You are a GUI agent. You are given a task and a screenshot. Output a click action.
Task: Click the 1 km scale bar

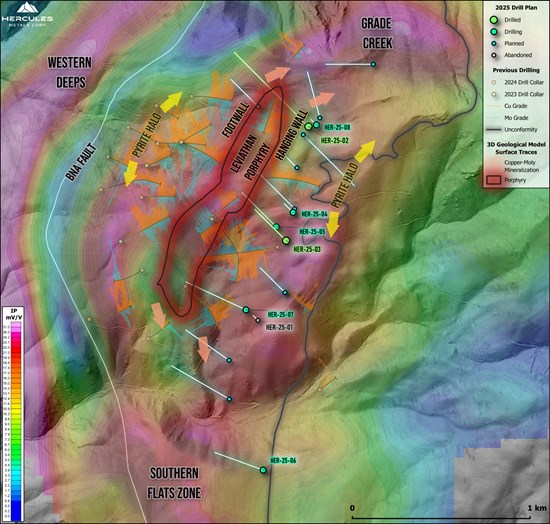(x=441, y=517)
